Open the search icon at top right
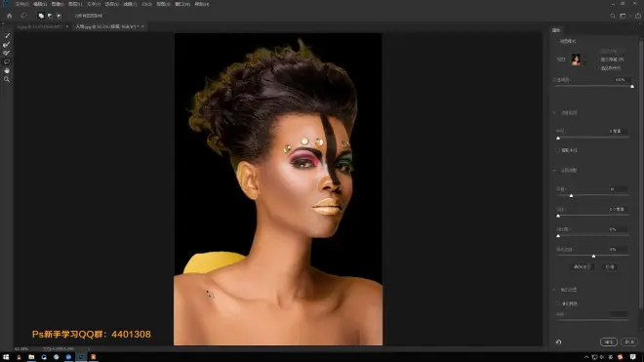This screenshot has height=362, width=644. [613, 16]
